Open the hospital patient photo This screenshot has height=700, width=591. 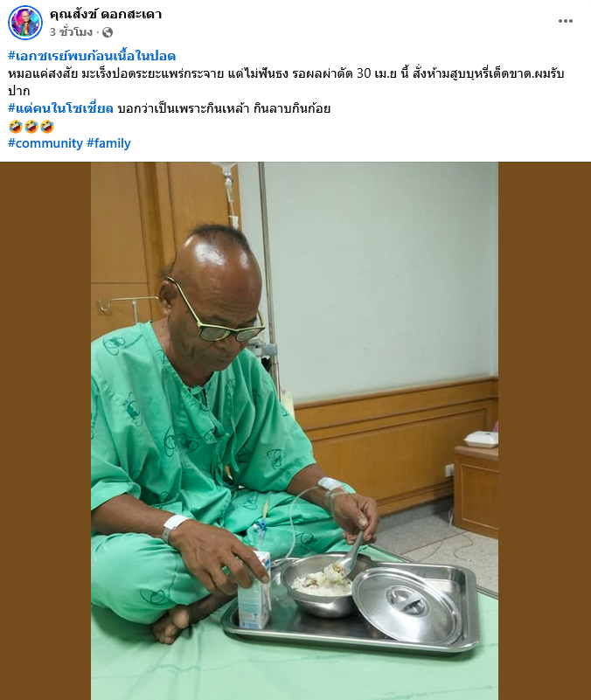click(295, 431)
